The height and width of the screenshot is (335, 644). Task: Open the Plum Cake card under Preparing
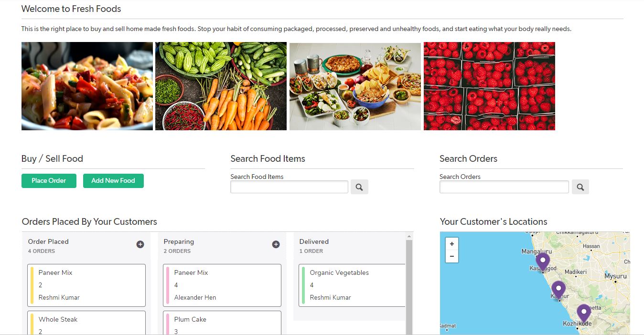tap(222, 323)
